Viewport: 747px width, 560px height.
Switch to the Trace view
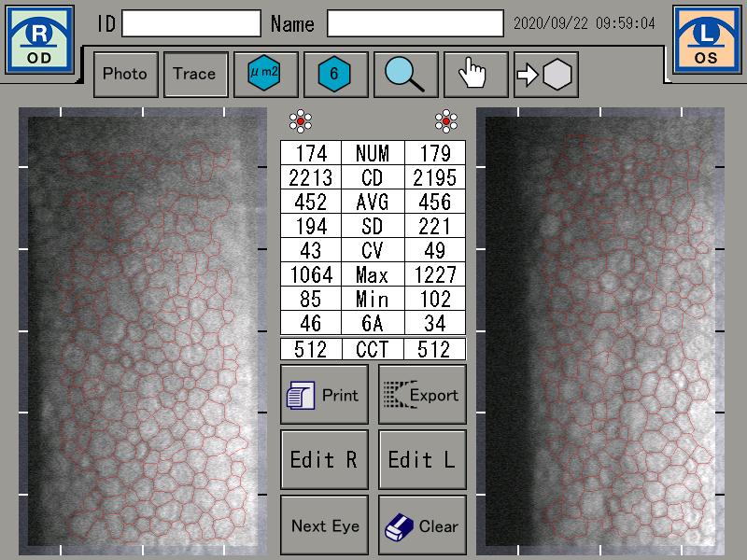(196, 75)
